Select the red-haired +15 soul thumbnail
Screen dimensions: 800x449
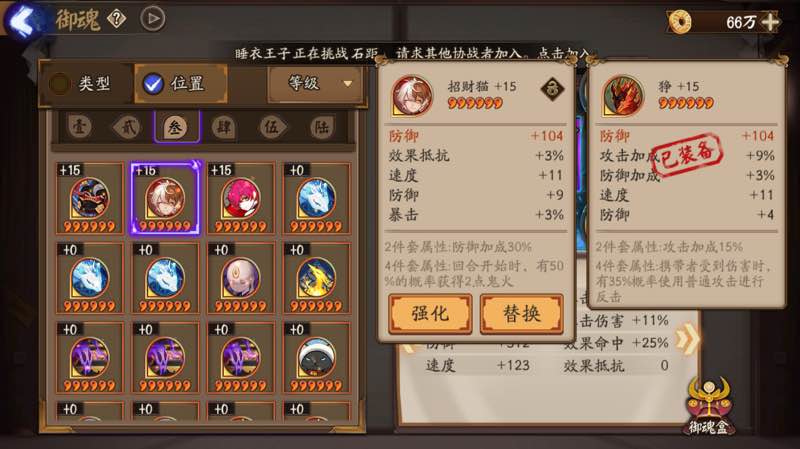[241, 198]
